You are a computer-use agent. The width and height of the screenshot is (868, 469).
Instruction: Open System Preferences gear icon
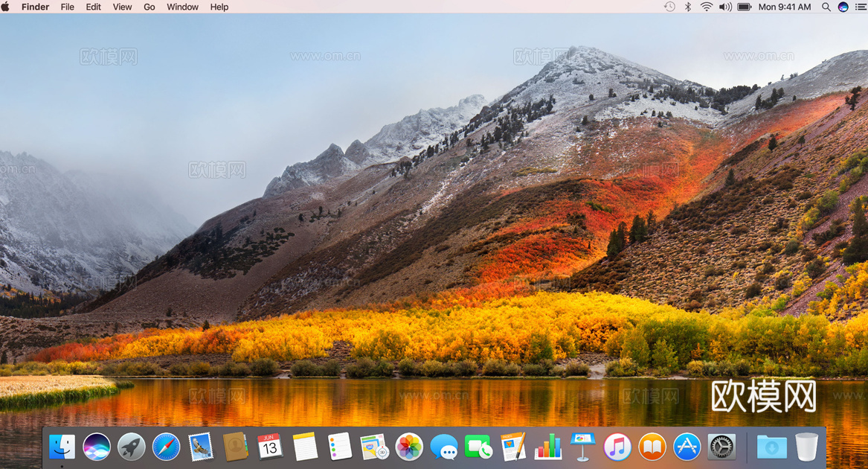click(x=722, y=447)
